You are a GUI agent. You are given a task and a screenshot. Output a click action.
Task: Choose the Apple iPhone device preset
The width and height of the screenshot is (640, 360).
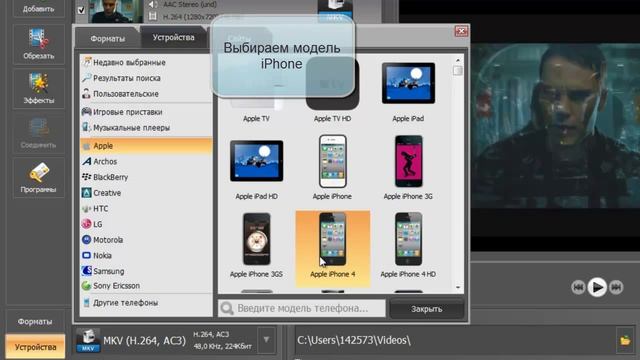(332, 167)
